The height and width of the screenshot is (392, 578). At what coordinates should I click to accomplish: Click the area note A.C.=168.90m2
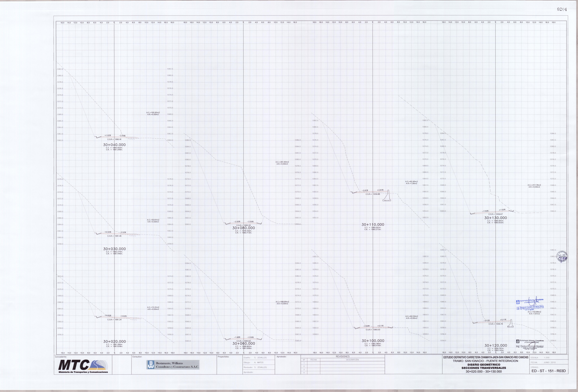pos(282,302)
